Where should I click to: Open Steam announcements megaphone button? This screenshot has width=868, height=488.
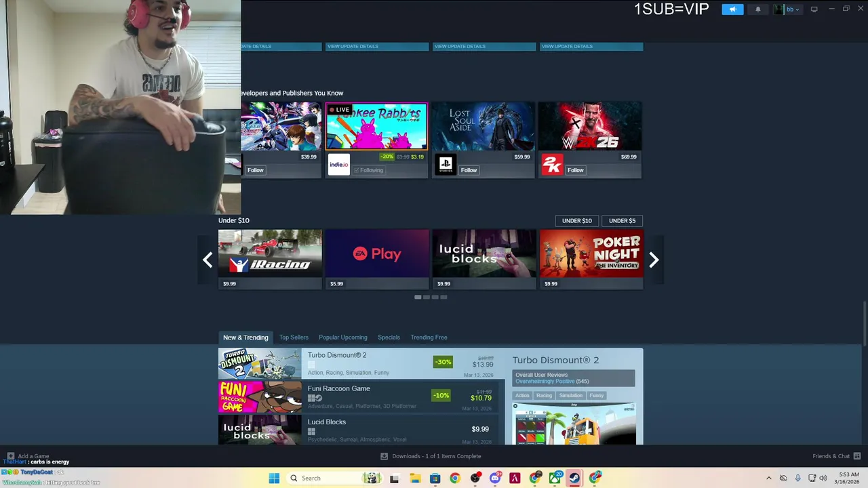(732, 9)
